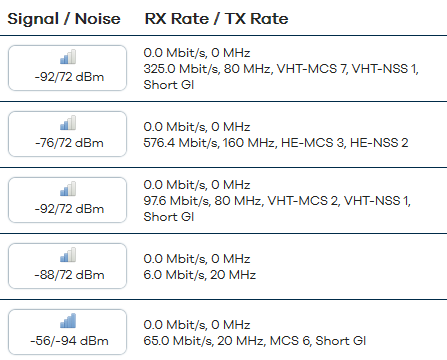Click the signal strength icon above -88/72 dBm

coord(68,255)
